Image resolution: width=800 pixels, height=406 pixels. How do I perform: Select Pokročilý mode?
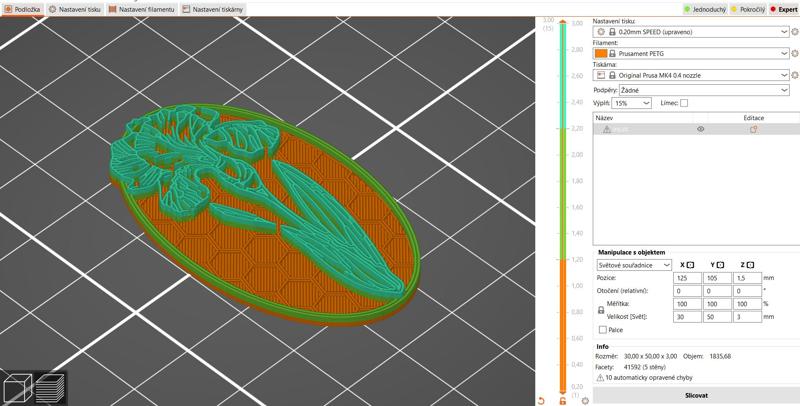[748, 9]
